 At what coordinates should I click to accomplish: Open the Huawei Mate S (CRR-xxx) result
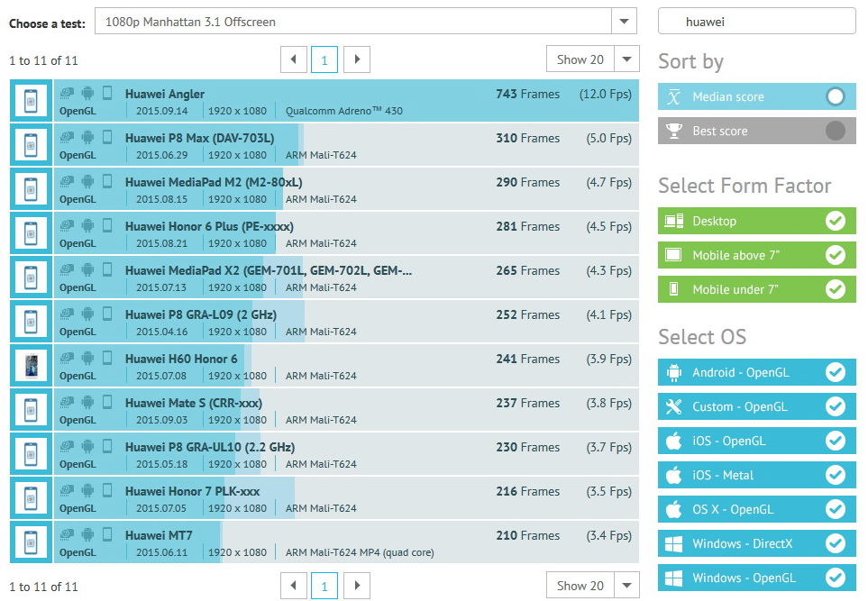click(x=194, y=403)
